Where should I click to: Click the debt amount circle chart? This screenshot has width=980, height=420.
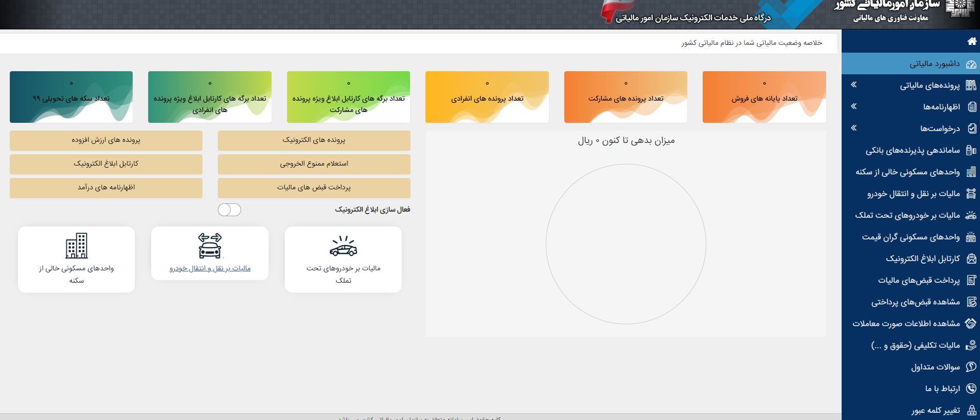point(626,244)
